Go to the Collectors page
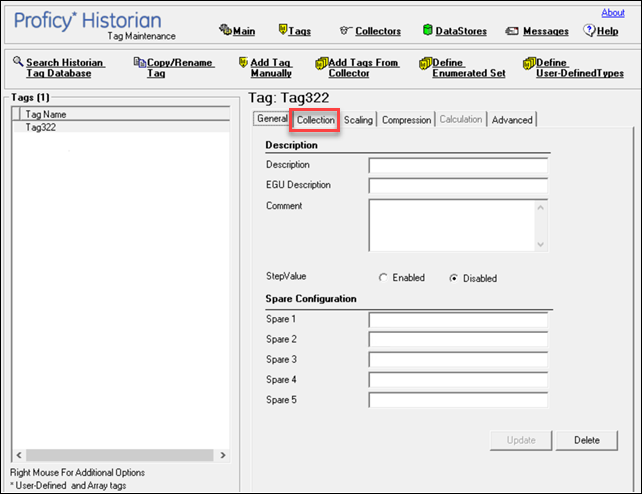The width and height of the screenshot is (642, 494). 378,31
